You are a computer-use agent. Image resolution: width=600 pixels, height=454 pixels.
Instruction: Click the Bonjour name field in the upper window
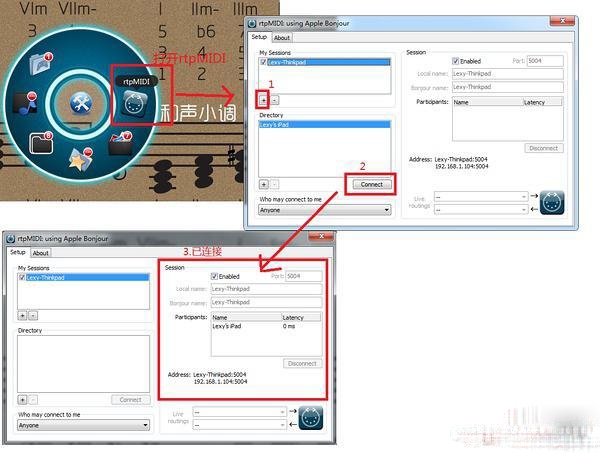507,87
